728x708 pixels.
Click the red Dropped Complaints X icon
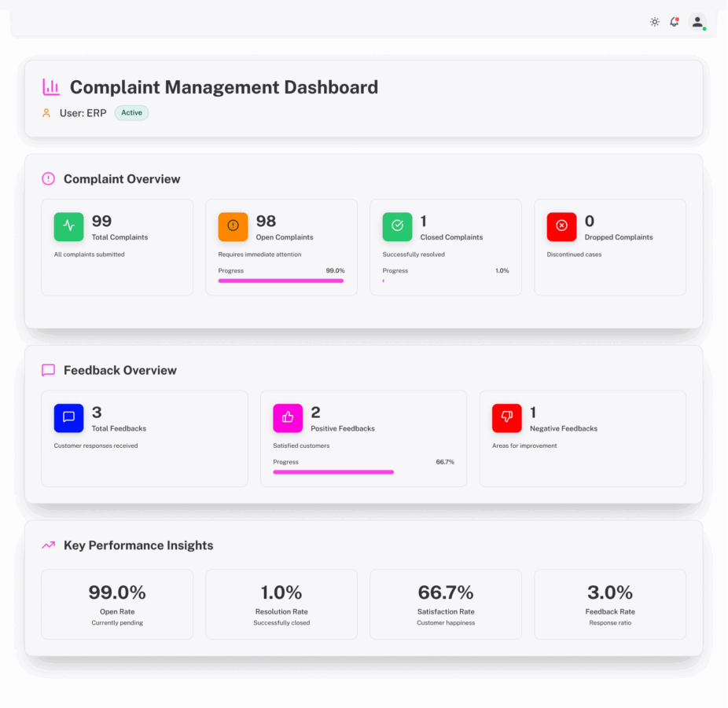[x=561, y=226]
